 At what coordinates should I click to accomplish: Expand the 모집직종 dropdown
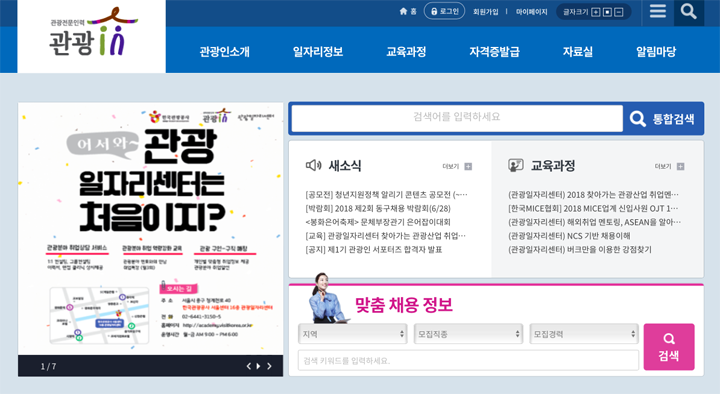pyautogui.click(x=468, y=334)
